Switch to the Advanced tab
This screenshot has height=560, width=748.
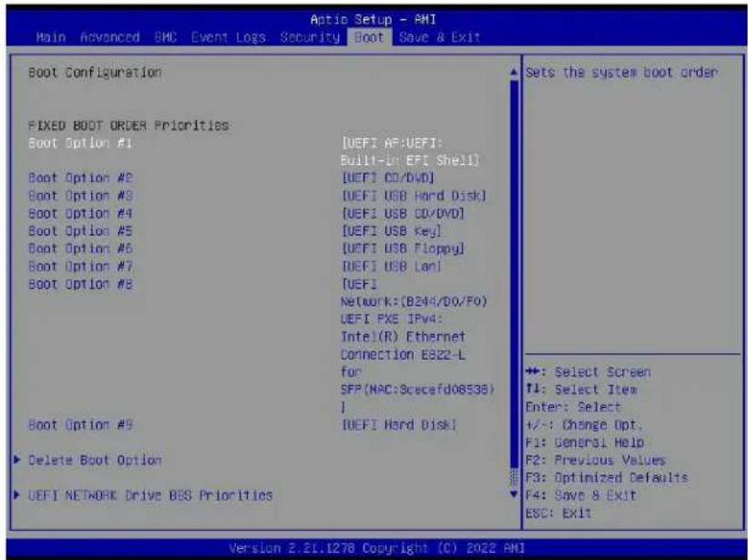coord(109,37)
